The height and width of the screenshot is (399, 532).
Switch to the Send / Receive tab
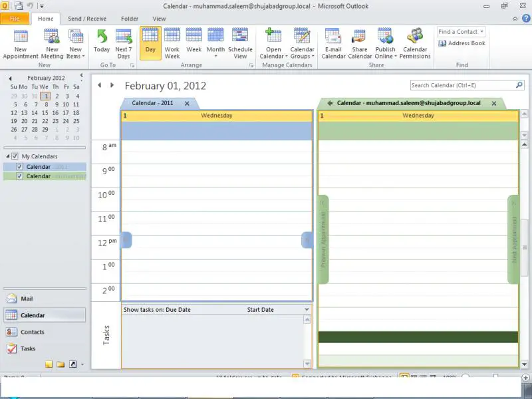click(x=87, y=19)
